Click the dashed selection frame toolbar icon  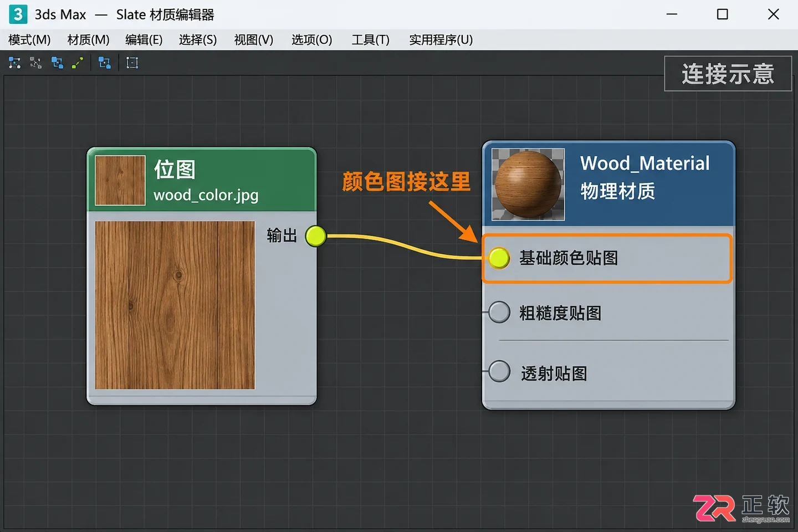point(132,63)
